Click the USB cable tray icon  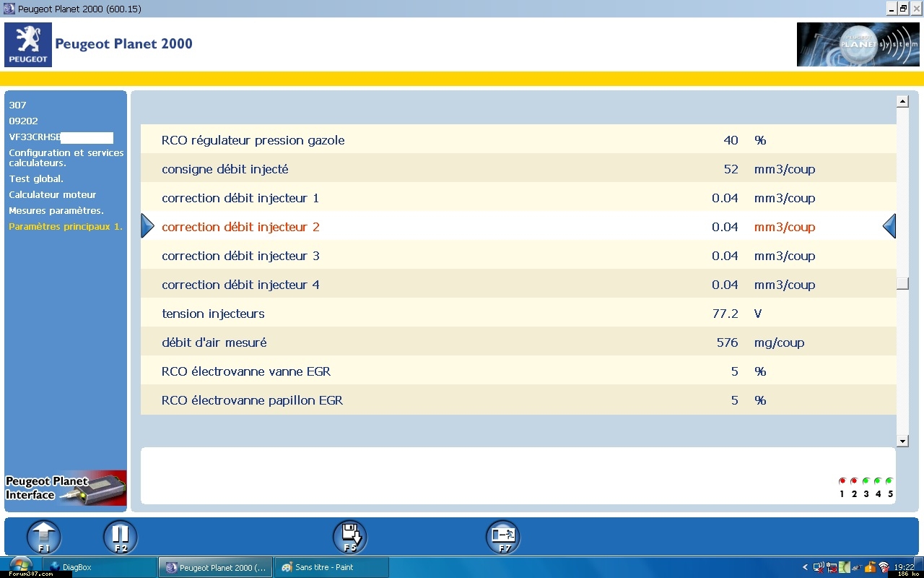pyautogui.click(x=857, y=568)
